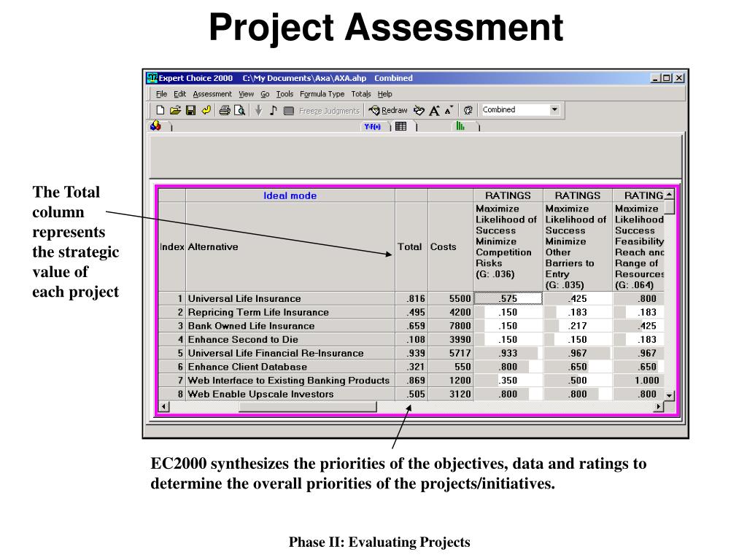
Task: Open the File menu
Action: 161,94
